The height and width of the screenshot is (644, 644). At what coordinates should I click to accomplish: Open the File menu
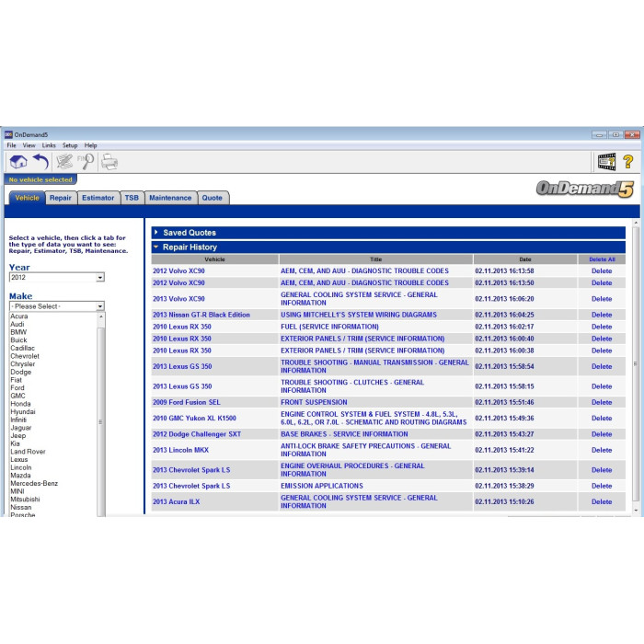pyautogui.click(x=11, y=145)
